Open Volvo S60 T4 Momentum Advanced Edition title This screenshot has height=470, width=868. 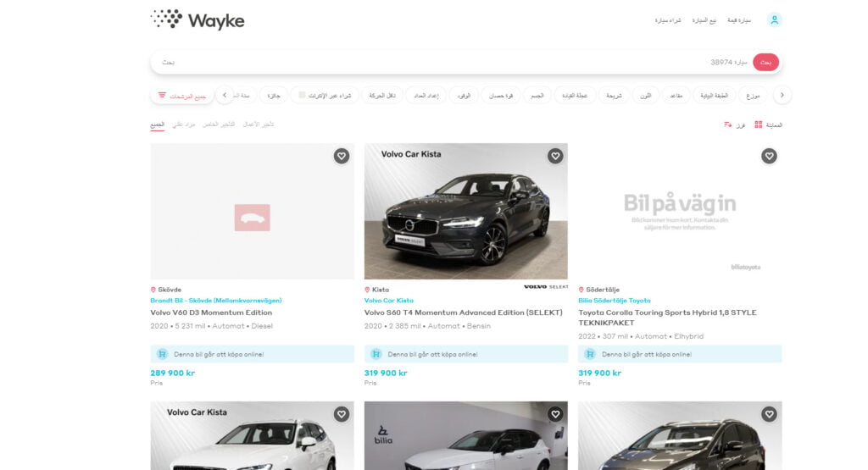point(464,312)
